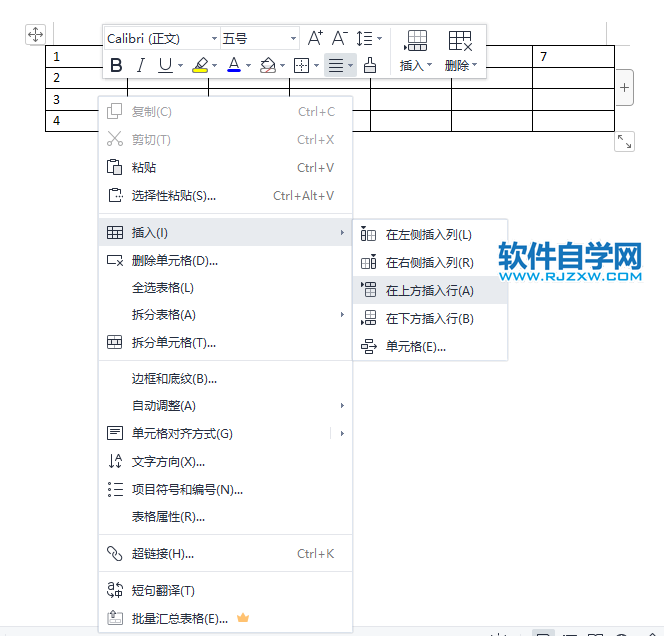Screen dimensions: 664x636
Task: Choose 超链接(H)... menu entry
Action: point(225,553)
